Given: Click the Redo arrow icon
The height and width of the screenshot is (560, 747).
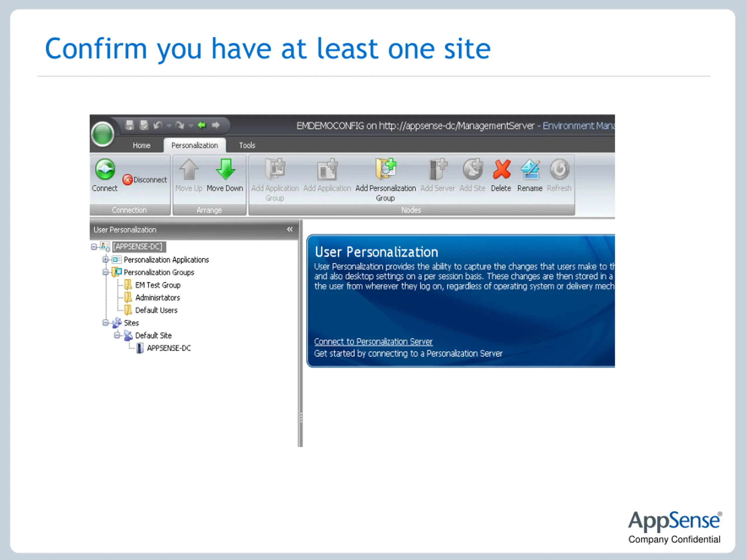Looking at the screenshot, I should tap(180, 126).
